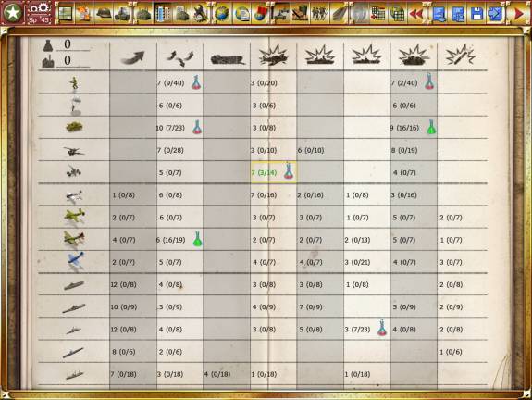The width and height of the screenshot is (532, 400).
Task: Click the factory production count icon
Action: click(x=48, y=61)
